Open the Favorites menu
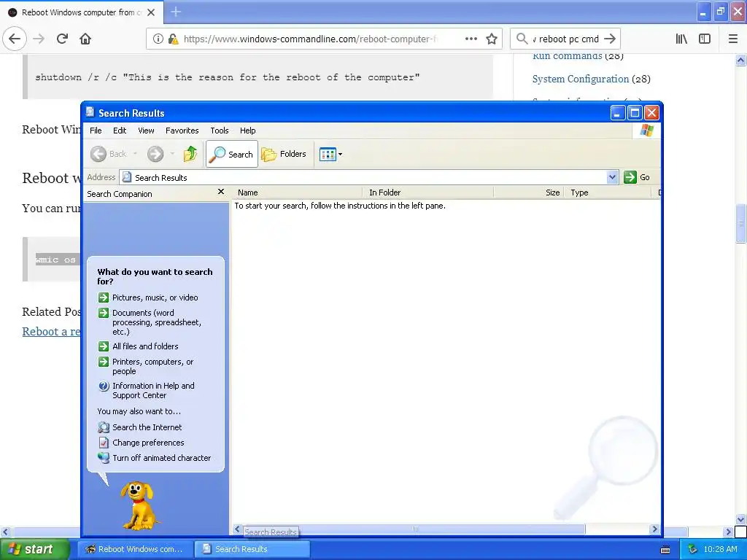 point(182,131)
